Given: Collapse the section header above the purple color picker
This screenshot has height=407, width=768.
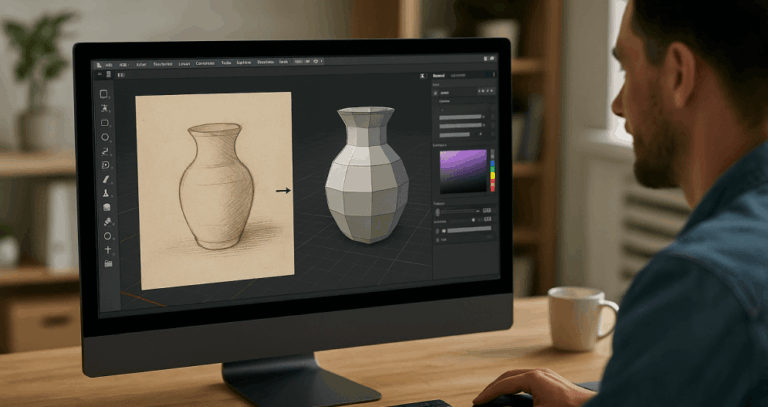Looking at the screenshot, I should (x=443, y=145).
